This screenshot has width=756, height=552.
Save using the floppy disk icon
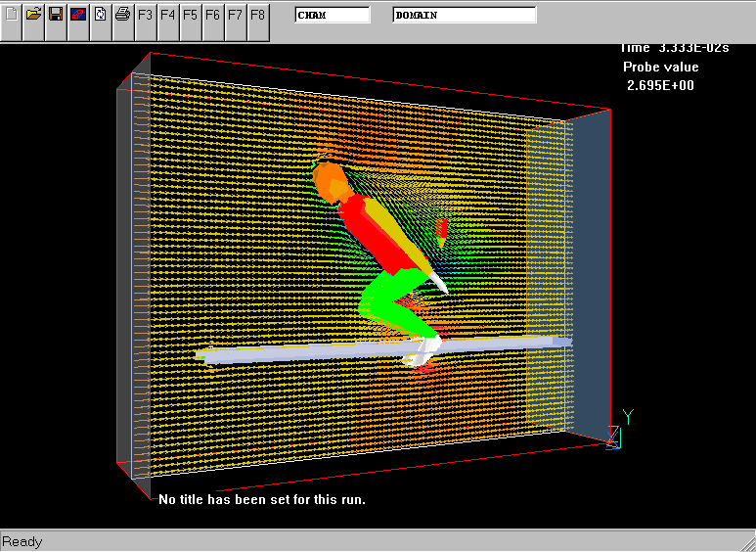[56, 15]
